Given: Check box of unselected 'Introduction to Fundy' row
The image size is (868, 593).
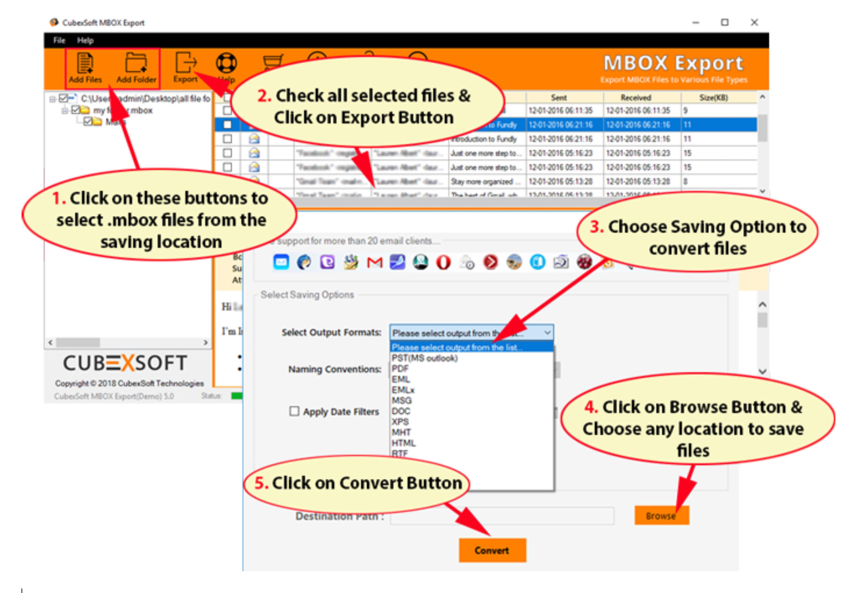Looking at the screenshot, I should (x=227, y=139).
